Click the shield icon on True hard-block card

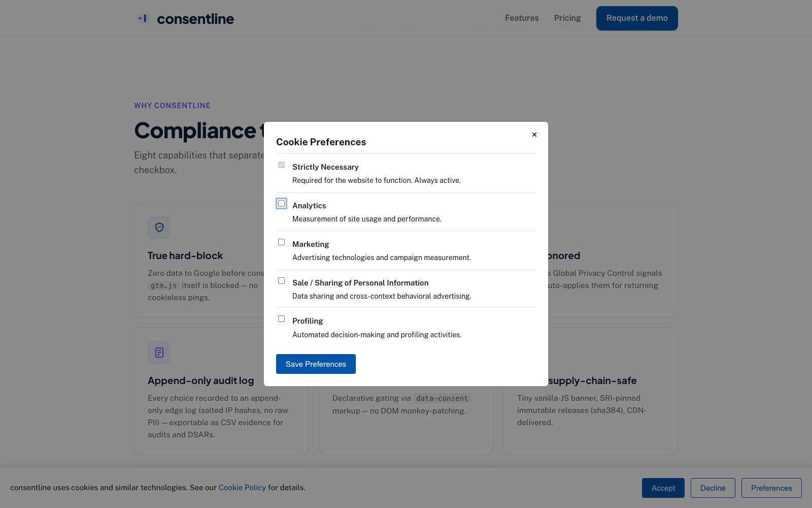pos(159,228)
